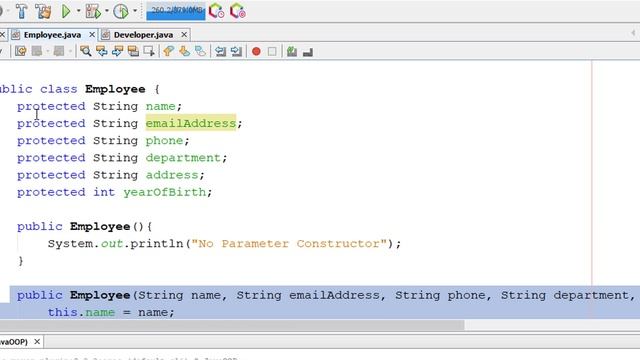
Task: Click the Find Selection magnifier icon
Action: [x=85, y=51]
